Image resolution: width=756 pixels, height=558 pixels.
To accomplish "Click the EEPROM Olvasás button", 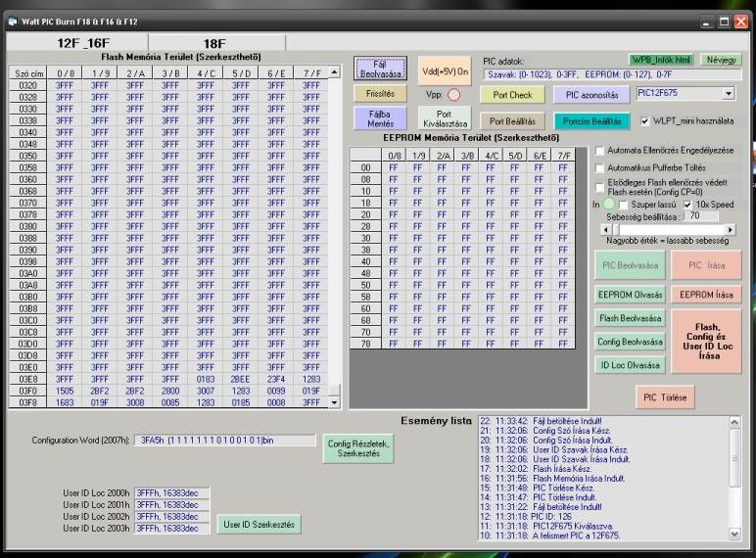I will pyautogui.click(x=630, y=295).
